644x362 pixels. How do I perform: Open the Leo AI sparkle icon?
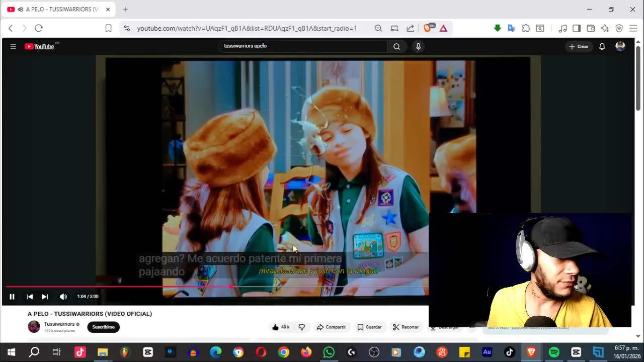[605, 28]
